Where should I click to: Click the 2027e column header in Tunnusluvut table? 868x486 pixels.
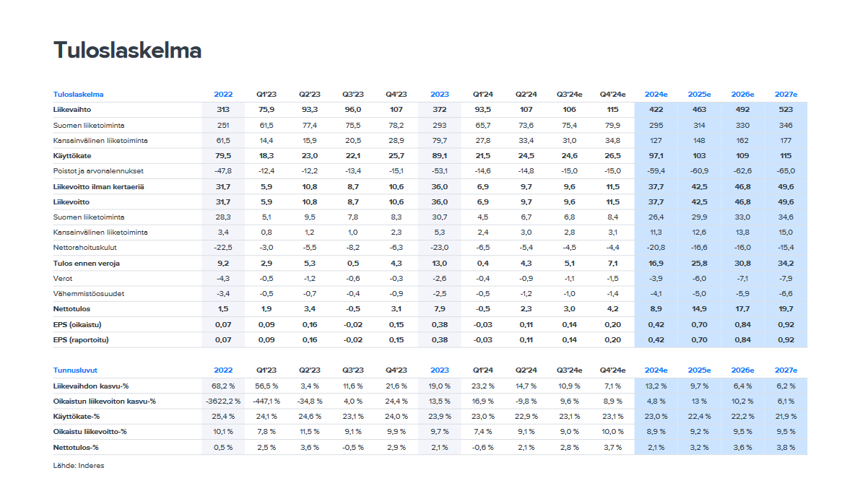pos(786,370)
